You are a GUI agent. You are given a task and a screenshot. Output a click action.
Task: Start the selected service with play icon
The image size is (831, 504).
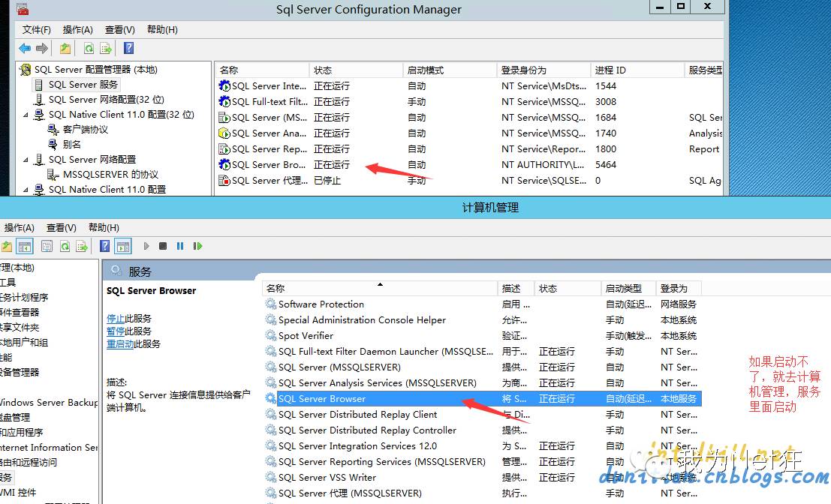(146, 246)
